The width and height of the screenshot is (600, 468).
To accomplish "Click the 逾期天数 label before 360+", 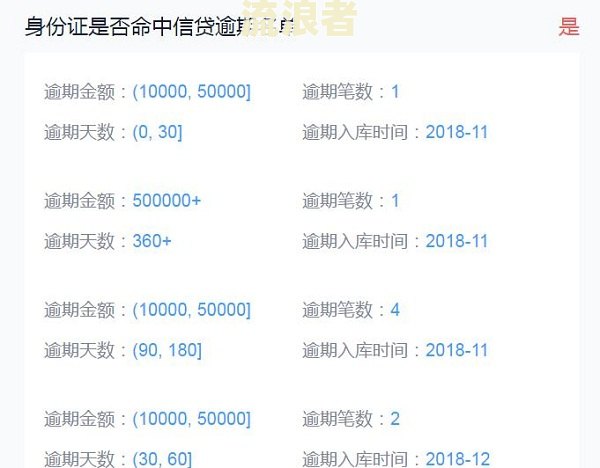I will pyautogui.click(x=79, y=241).
